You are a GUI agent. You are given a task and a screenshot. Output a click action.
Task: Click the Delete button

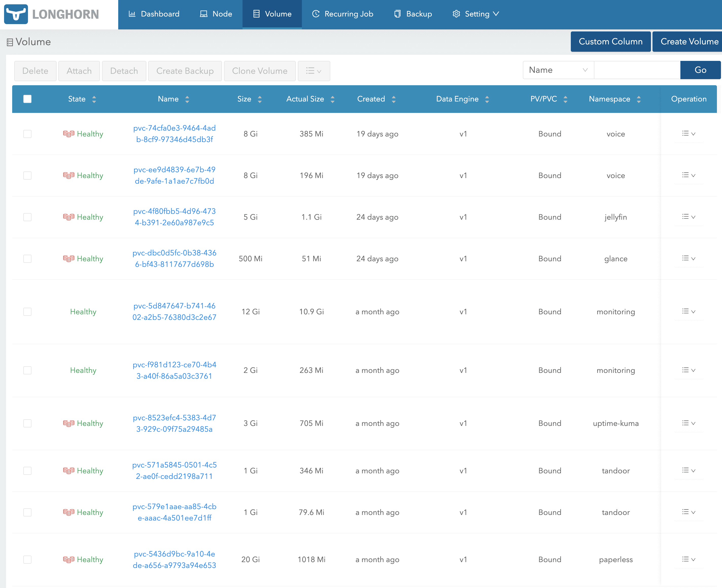pos(35,71)
